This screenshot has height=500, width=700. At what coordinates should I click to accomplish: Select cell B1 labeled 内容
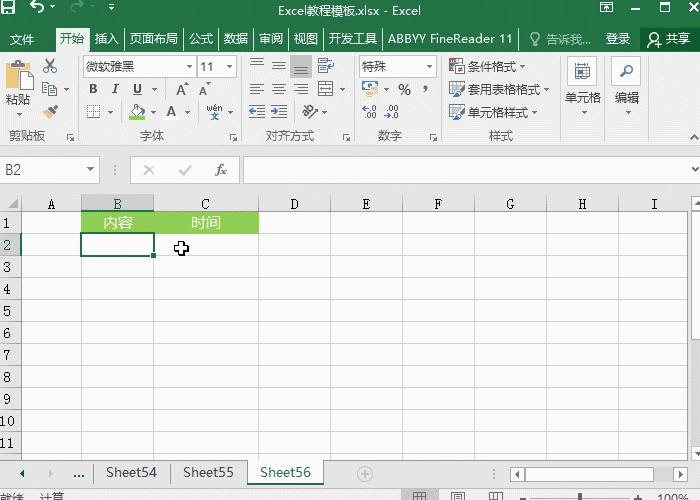pos(118,222)
